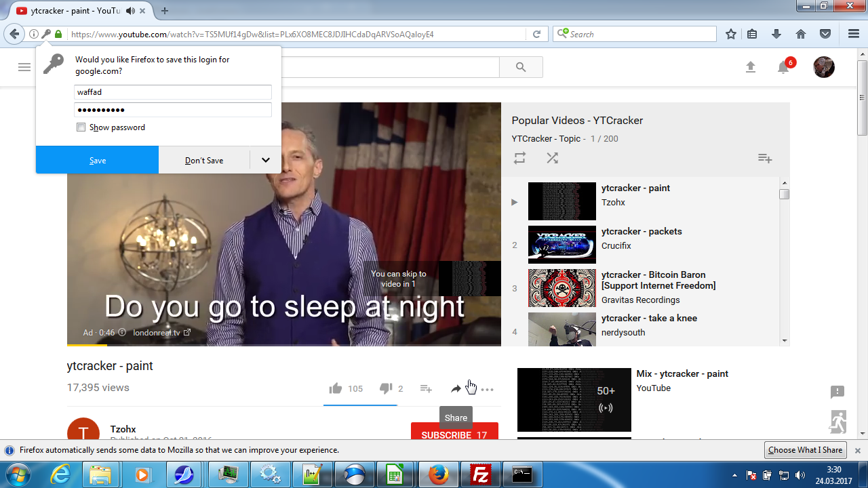Open the account avatar menu
The height and width of the screenshot is (488, 868).
[x=824, y=67]
